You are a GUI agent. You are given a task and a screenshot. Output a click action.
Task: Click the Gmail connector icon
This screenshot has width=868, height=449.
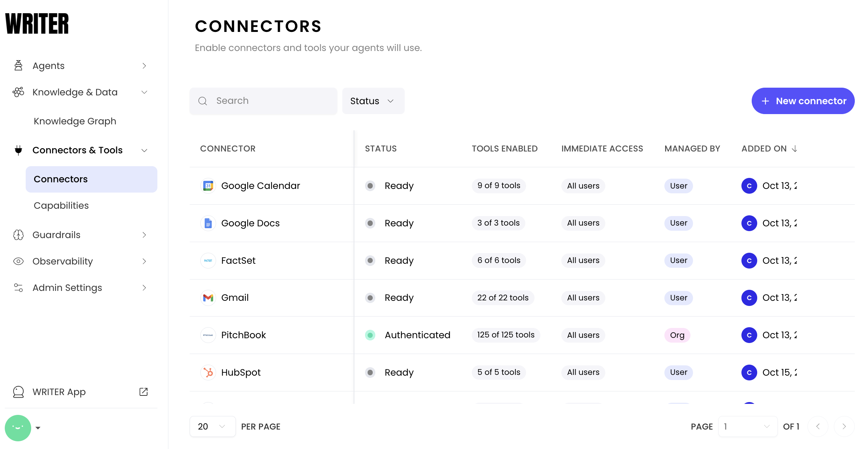pos(208,297)
